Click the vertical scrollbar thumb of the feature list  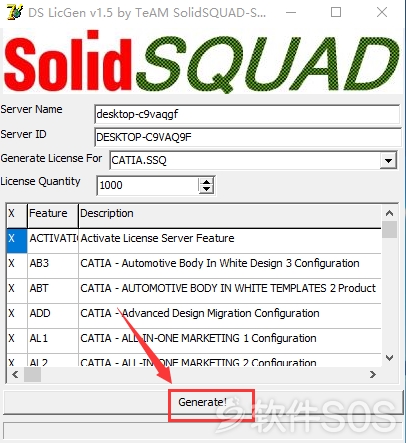389,229
